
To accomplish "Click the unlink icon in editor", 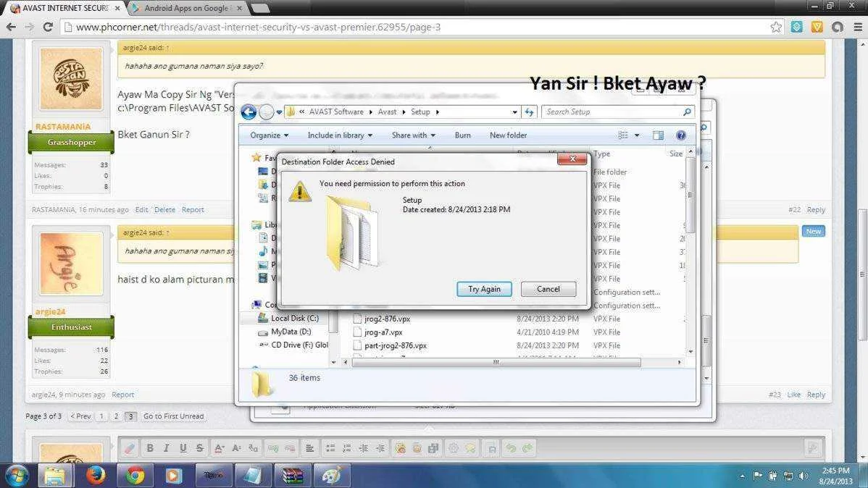I will pos(290,448).
